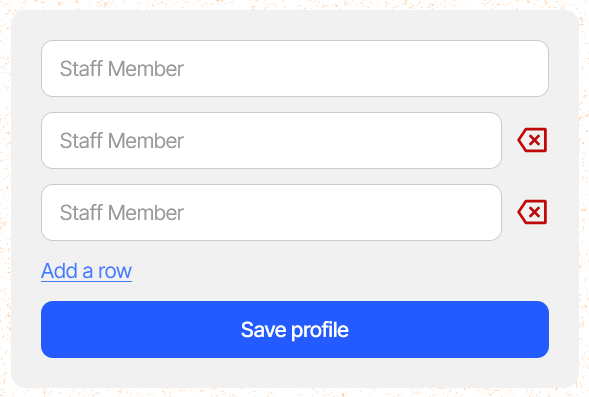Select the Staff Member input without a delete icon
The height and width of the screenshot is (397, 589).
click(295, 68)
